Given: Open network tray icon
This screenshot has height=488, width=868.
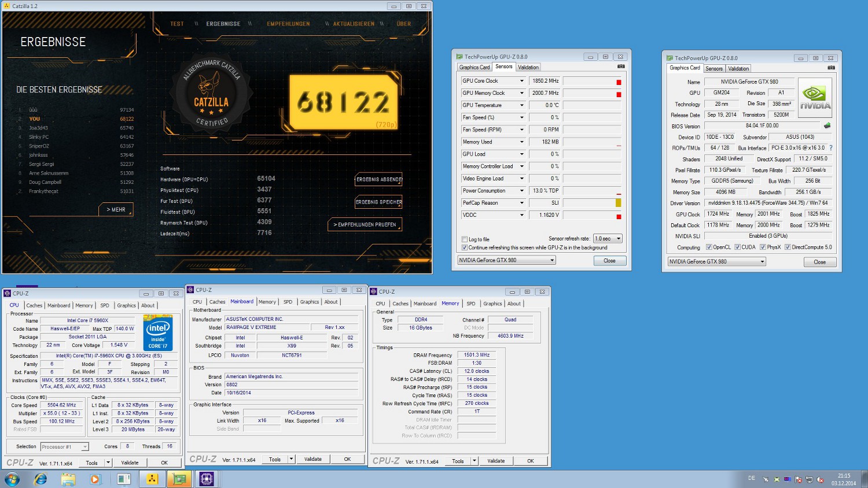Looking at the screenshot, I should [809, 479].
